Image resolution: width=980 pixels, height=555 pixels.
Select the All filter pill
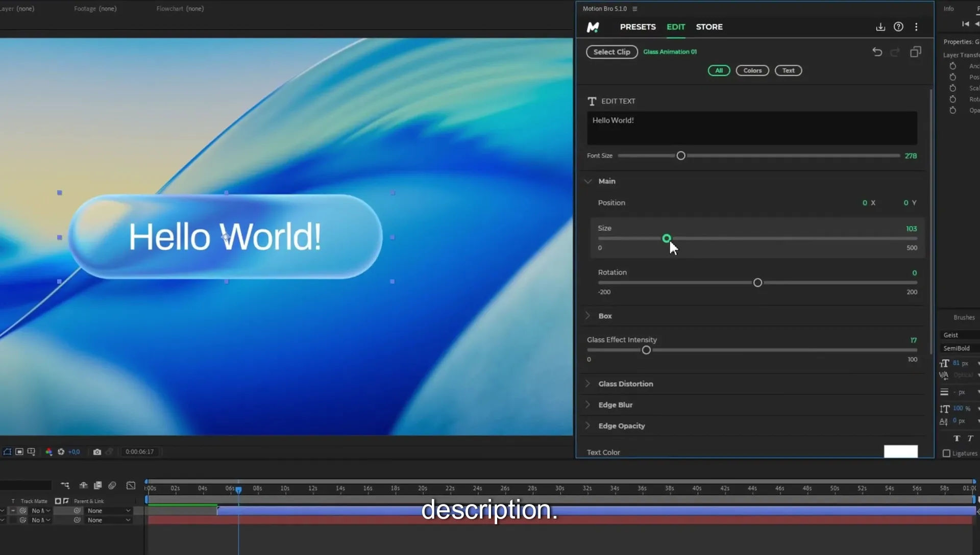coord(719,70)
